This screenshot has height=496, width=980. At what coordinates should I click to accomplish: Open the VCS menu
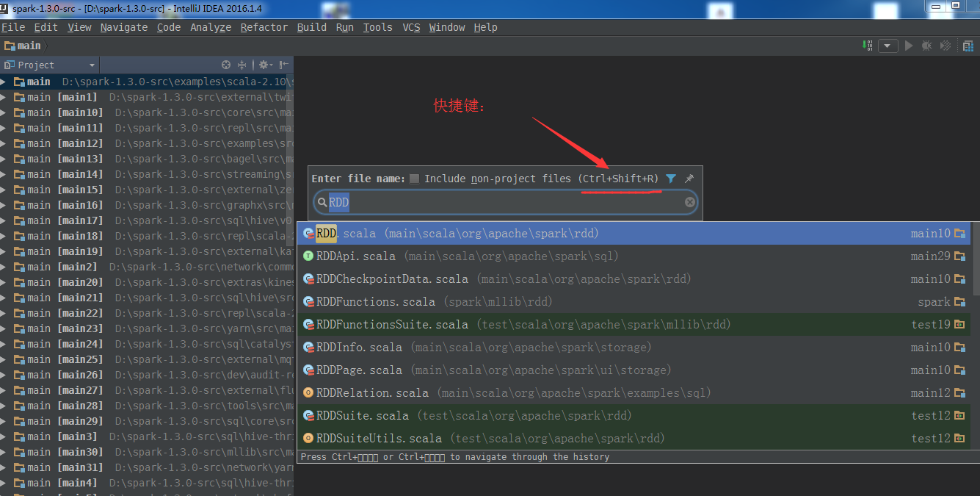click(x=411, y=27)
